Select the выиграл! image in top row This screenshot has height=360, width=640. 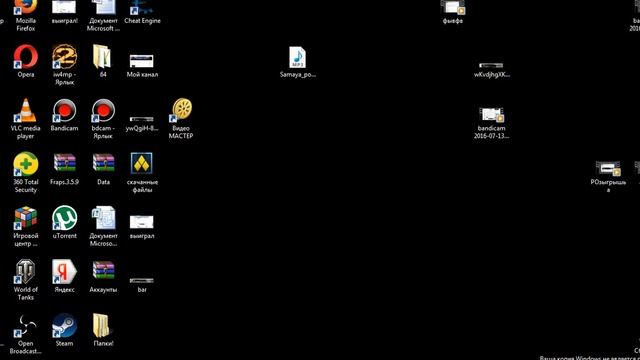(x=64, y=12)
